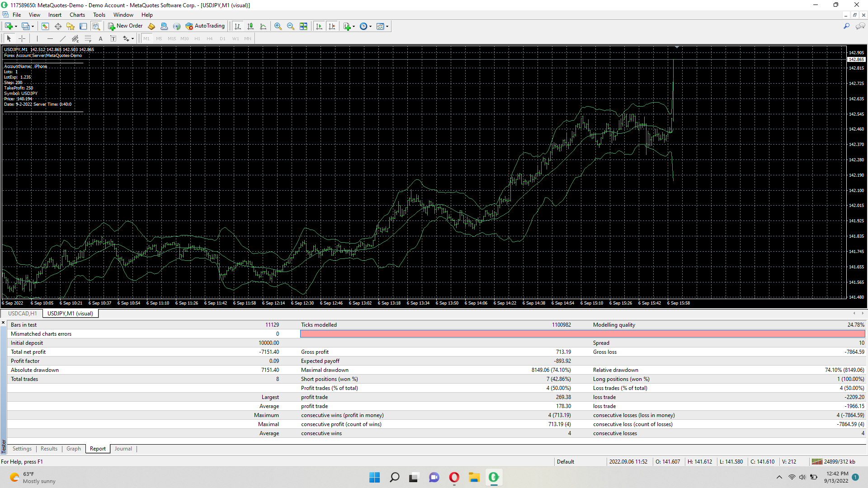This screenshot has height=488, width=868.
Task: Select the Trendline drawing tool
Action: click(x=63, y=39)
